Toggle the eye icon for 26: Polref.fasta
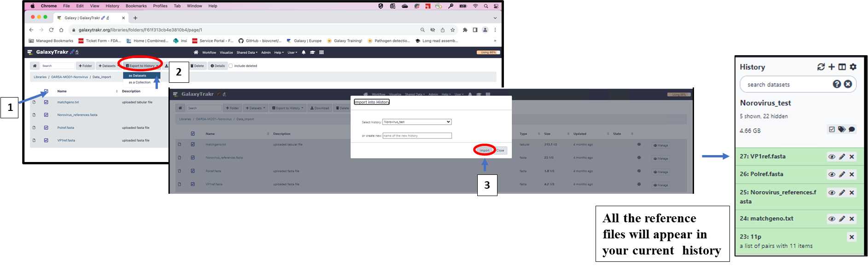This screenshot has height=266, width=868. pos(832,174)
